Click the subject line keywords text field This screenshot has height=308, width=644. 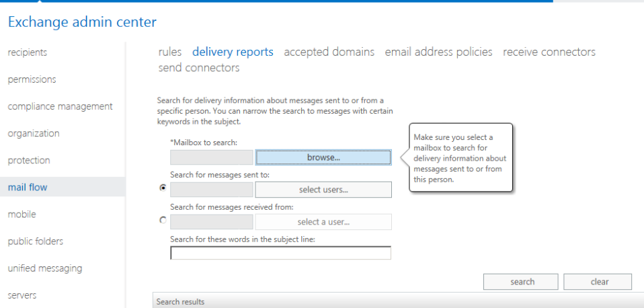[x=280, y=254]
